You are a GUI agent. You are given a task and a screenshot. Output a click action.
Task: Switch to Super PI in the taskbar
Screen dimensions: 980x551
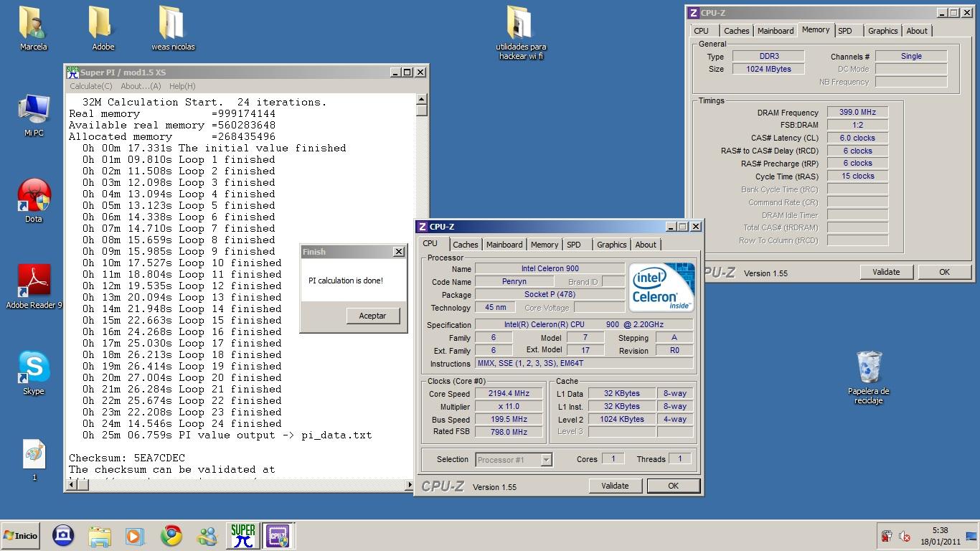(x=242, y=536)
